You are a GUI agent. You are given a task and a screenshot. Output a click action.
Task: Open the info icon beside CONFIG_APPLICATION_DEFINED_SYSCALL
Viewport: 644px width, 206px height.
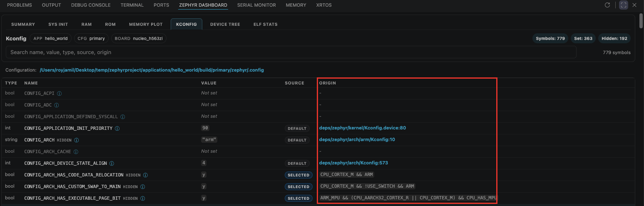pyautogui.click(x=123, y=117)
